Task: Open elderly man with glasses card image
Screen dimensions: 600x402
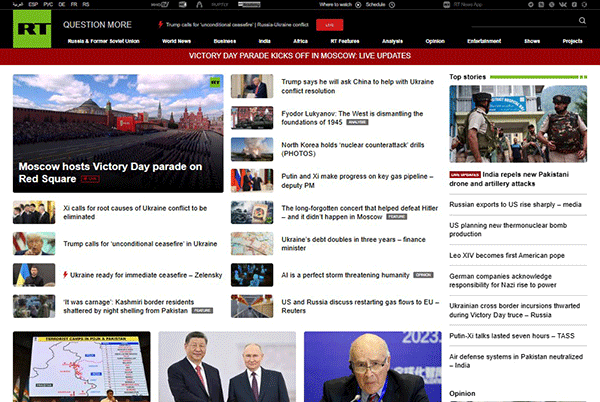Action: point(373,366)
